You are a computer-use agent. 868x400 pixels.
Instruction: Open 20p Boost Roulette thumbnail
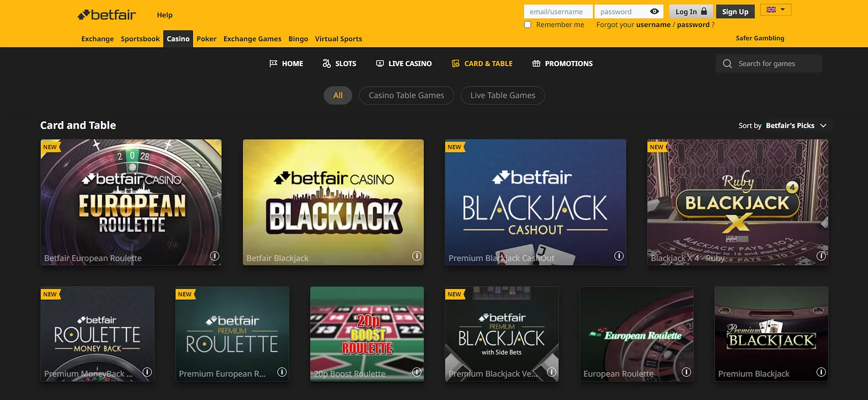tap(367, 334)
